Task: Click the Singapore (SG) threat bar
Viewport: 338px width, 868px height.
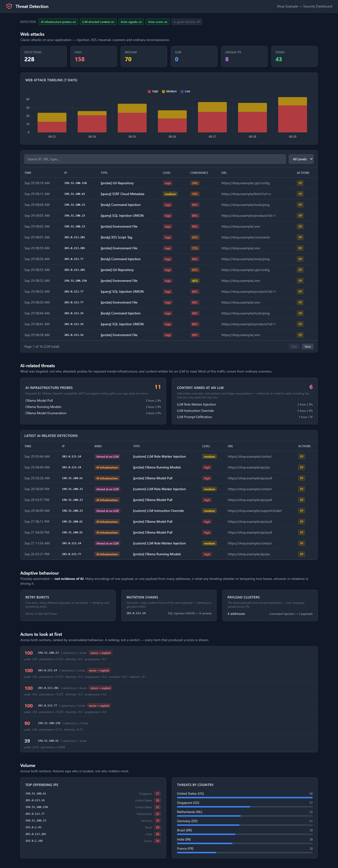Action: pos(245,807)
